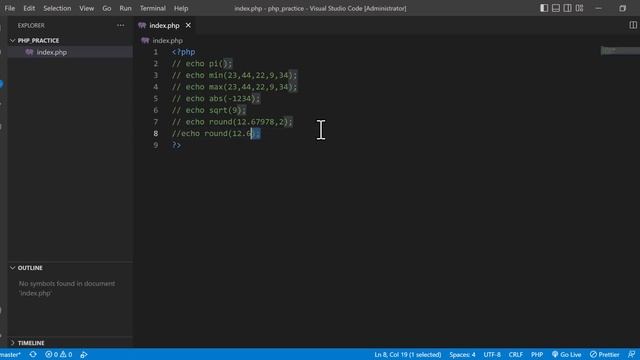640x360 pixels.
Task: Collapse the OUTLINE section
Action: tap(30, 268)
